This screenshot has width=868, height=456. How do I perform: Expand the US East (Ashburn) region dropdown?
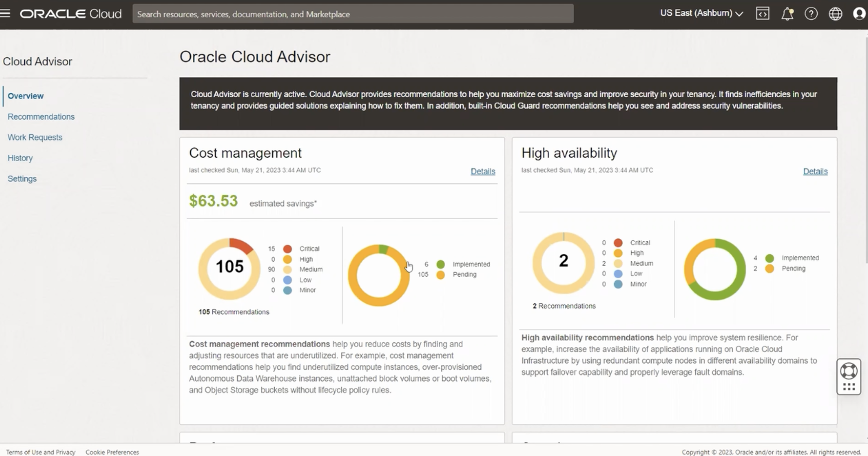click(702, 13)
